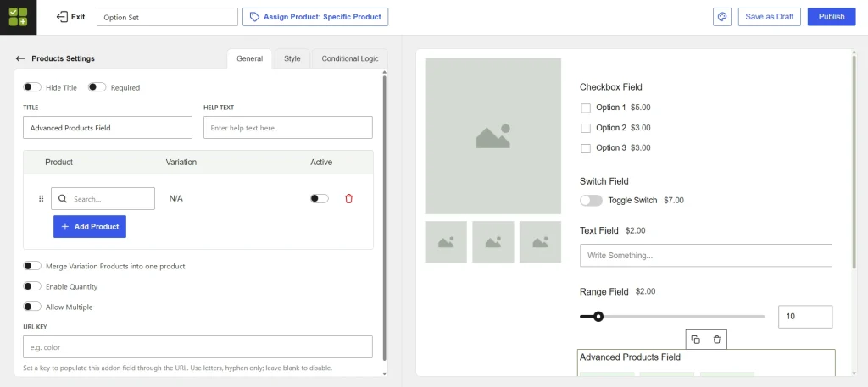868x387 pixels.
Task: Click the Range Field label
Action: click(x=604, y=291)
